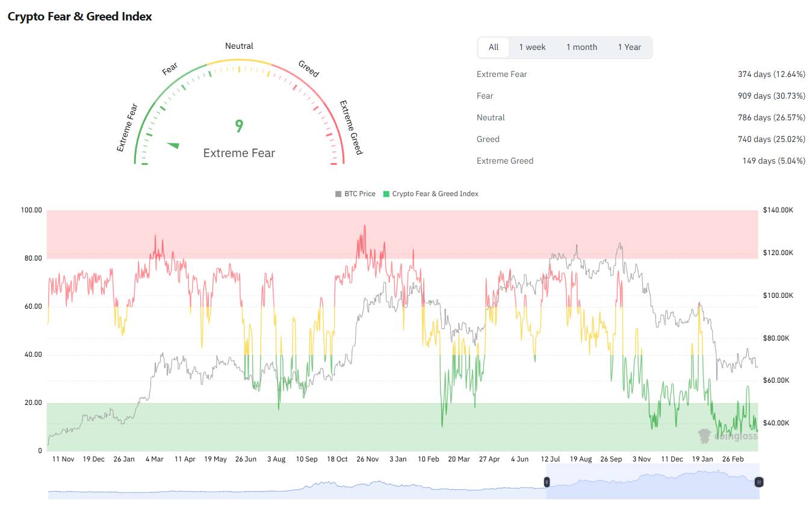
Task: Switch to the 1 month tab
Action: pos(581,48)
